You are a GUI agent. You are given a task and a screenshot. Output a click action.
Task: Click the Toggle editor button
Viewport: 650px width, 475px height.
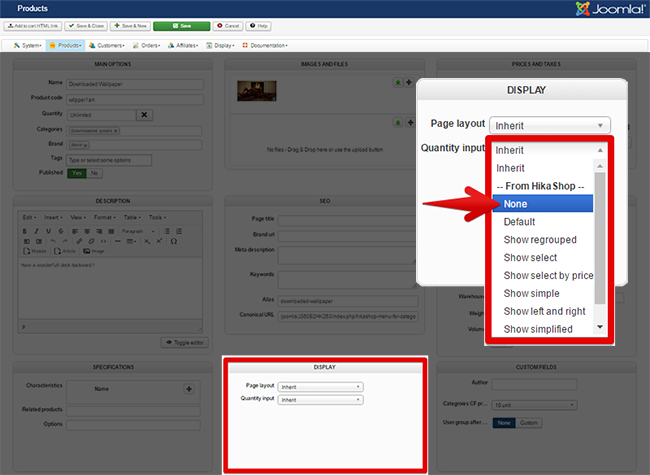(x=183, y=342)
